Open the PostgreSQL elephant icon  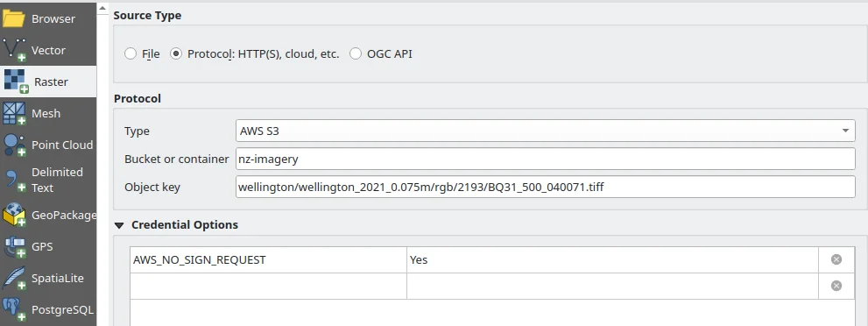[14, 309]
